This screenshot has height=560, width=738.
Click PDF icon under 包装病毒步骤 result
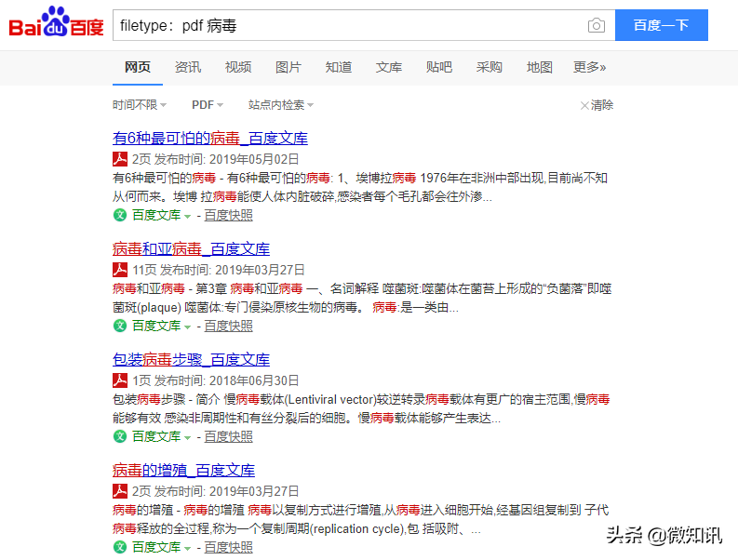120,380
